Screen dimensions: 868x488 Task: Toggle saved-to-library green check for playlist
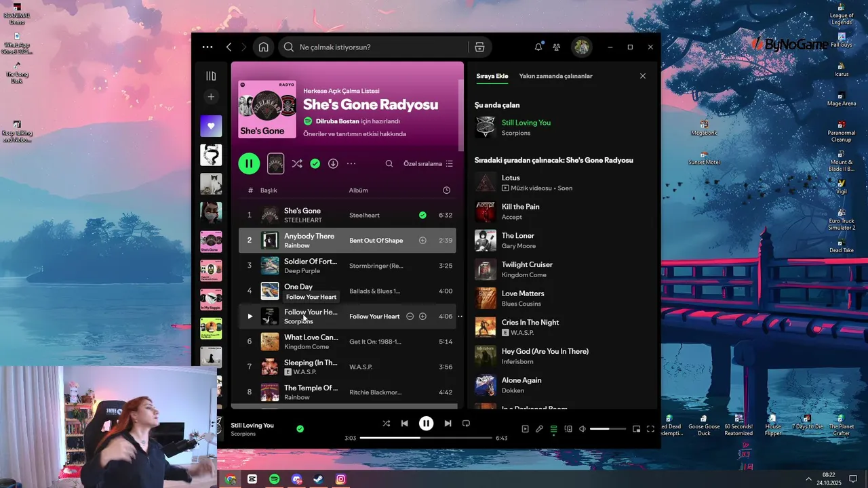pyautogui.click(x=315, y=163)
